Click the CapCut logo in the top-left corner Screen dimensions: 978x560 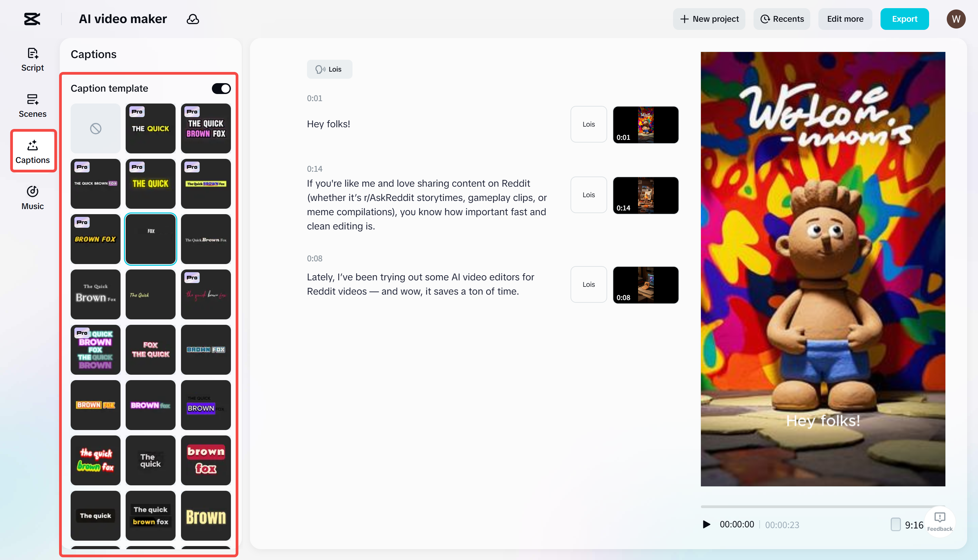click(x=32, y=18)
